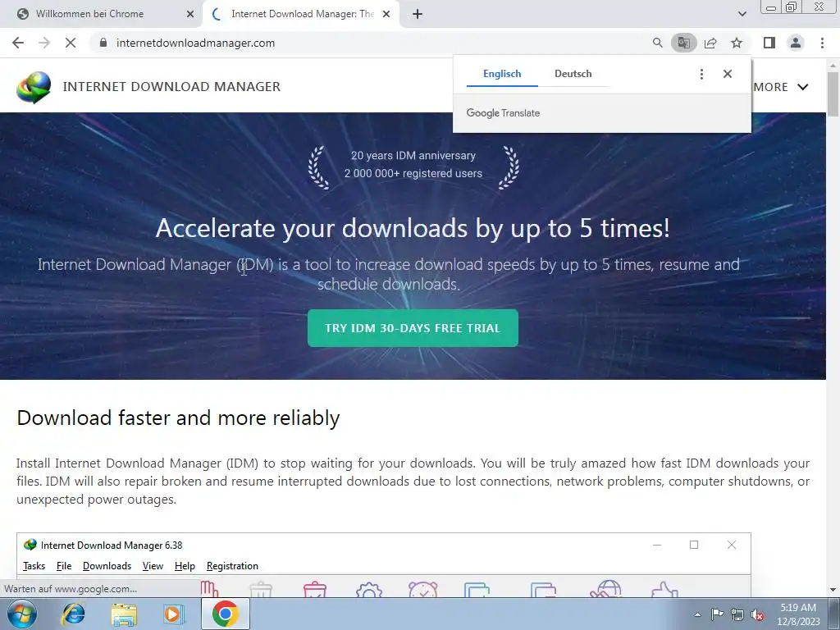Click INTERNET DOWNLOAD MANAGER site title

click(171, 87)
